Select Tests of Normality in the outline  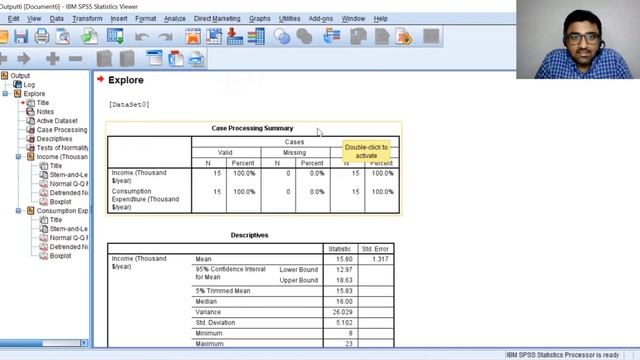(62, 148)
